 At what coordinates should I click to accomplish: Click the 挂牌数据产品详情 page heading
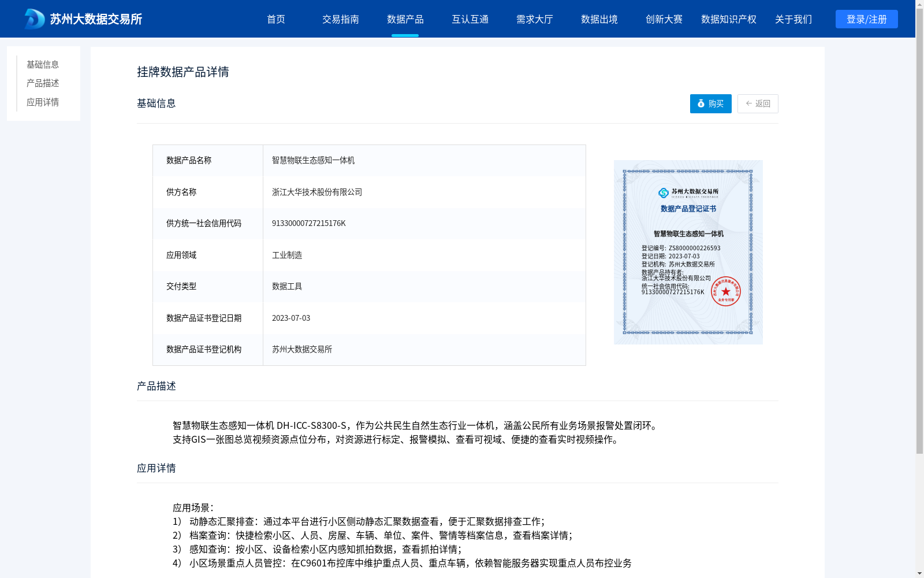click(183, 72)
